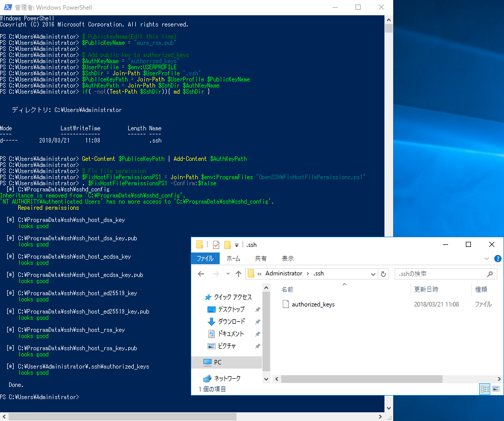Viewport: 504px width, 421px height.
Task: Switch to details view in Explorer status bar
Action: click(x=485, y=389)
